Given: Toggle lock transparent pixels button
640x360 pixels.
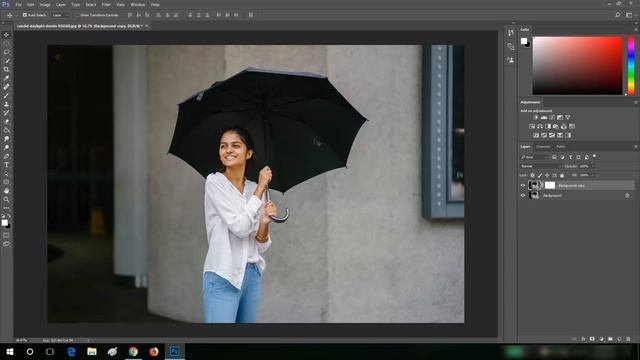Looking at the screenshot, I should [x=532, y=176].
